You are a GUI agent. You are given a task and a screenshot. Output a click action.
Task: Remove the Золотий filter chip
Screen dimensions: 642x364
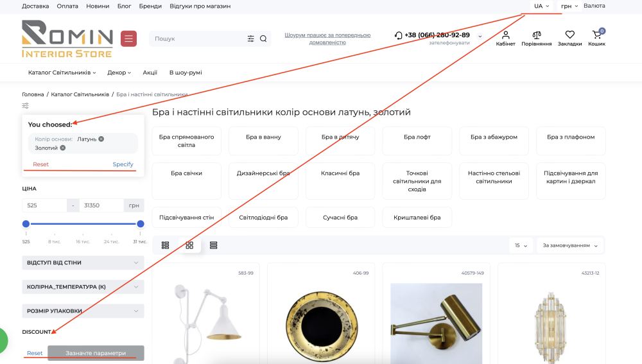tap(63, 148)
